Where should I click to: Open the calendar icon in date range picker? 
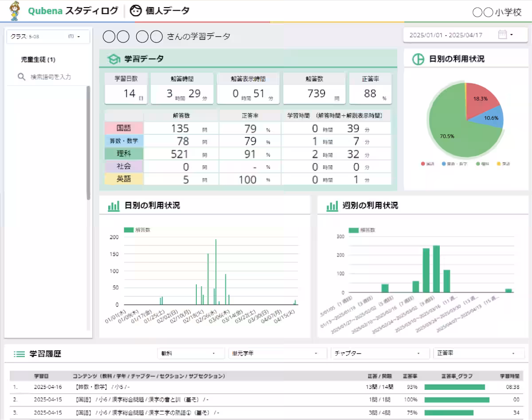click(502, 35)
